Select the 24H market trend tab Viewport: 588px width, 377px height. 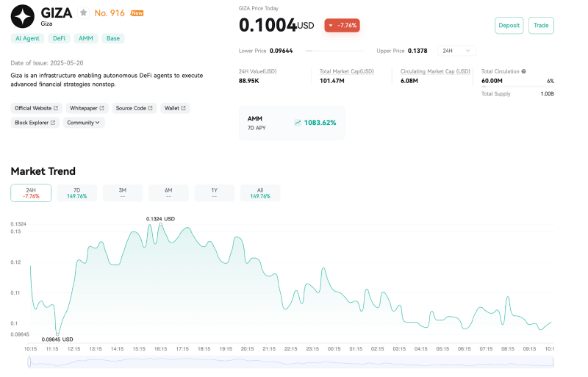tap(31, 193)
